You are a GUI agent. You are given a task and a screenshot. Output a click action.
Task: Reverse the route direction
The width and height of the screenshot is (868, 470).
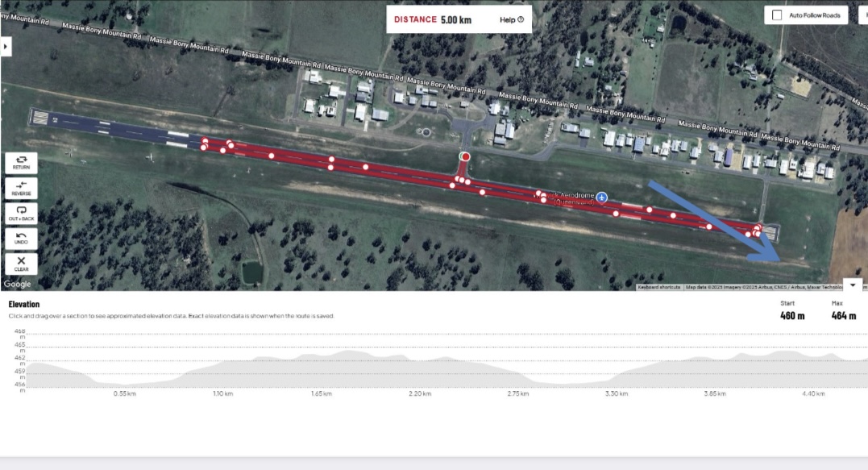(x=21, y=188)
